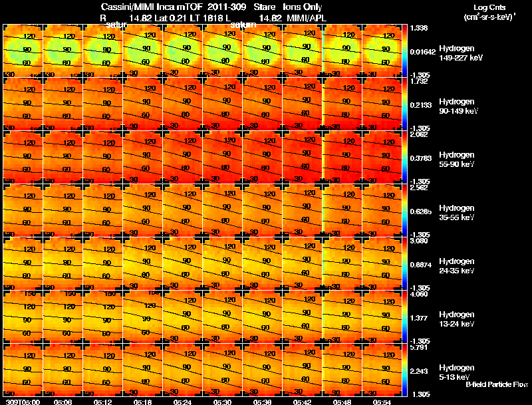Click the Hydrogen 90-149 keV panel at 05:24
This screenshot has height=405, width=532.
pyautogui.click(x=182, y=104)
